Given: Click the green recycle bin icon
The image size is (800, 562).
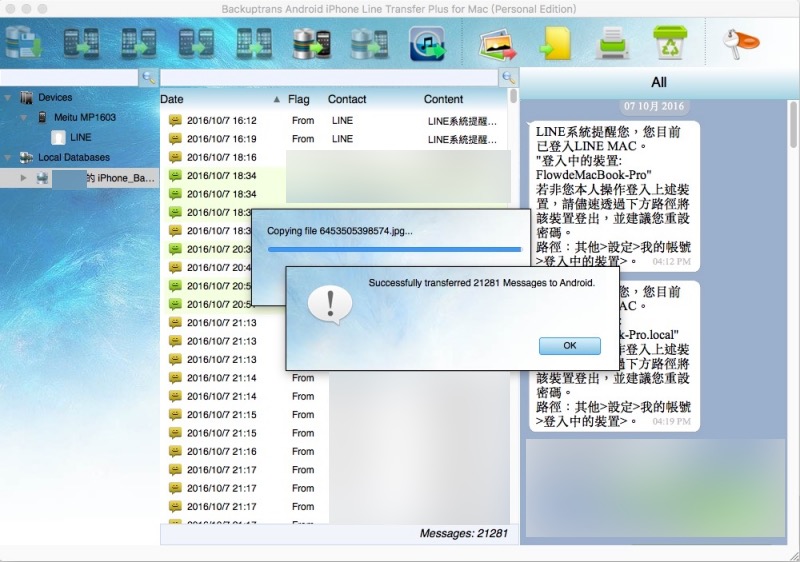Looking at the screenshot, I should [x=670, y=42].
